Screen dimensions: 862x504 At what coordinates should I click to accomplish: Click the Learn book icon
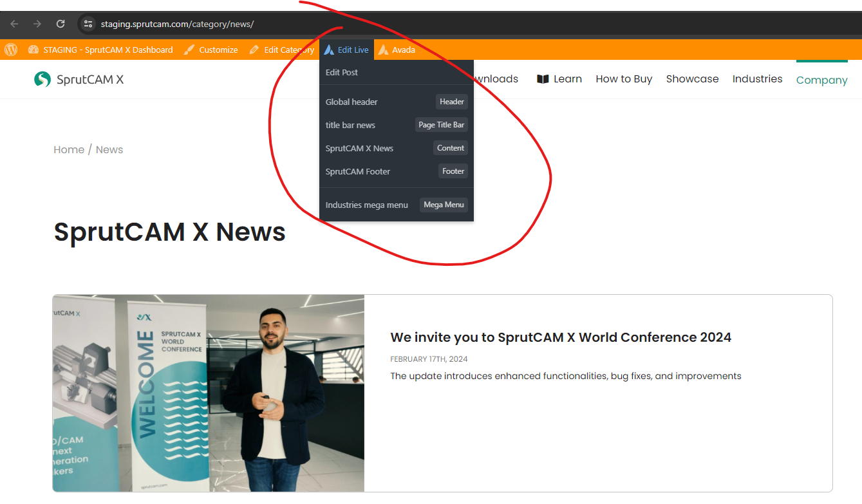click(x=543, y=79)
